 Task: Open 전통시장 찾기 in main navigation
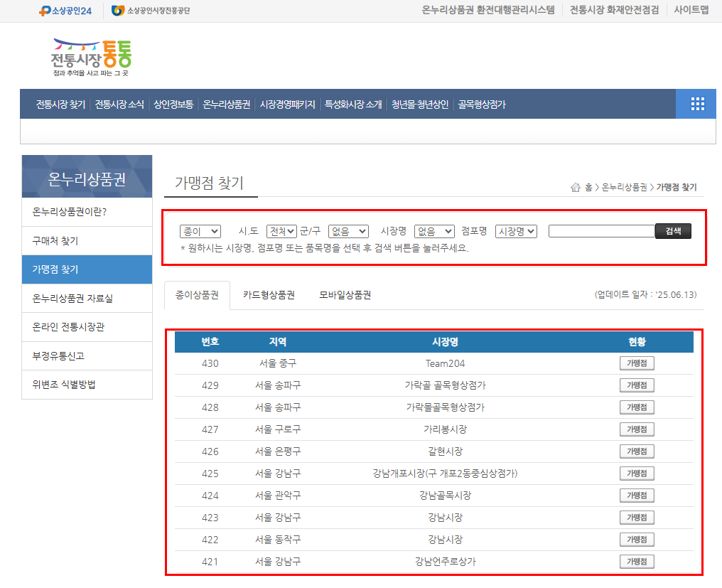pos(60,105)
